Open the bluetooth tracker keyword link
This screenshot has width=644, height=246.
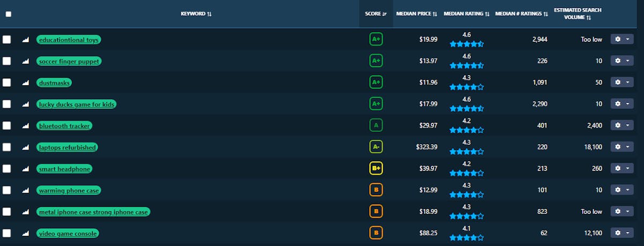[x=64, y=125]
